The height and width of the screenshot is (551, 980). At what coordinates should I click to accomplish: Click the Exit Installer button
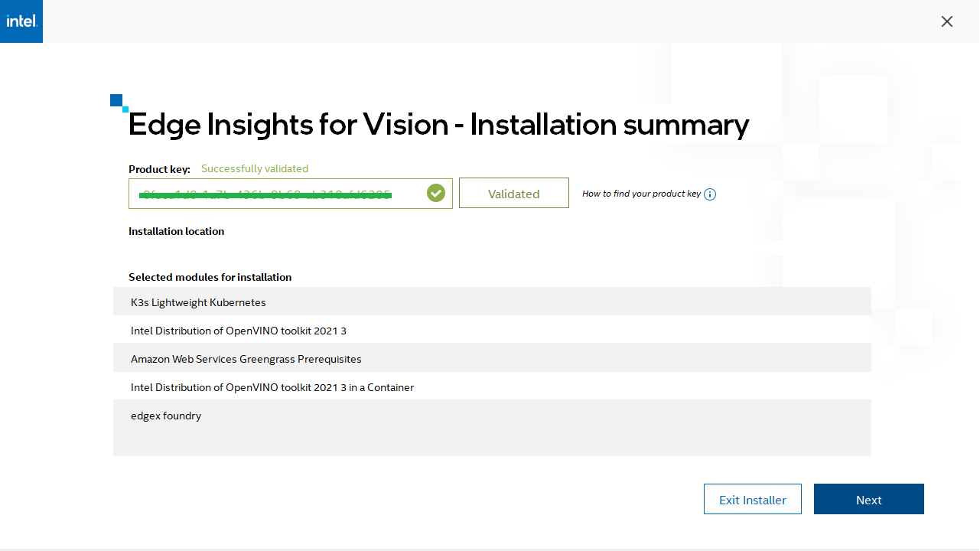(x=753, y=500)
